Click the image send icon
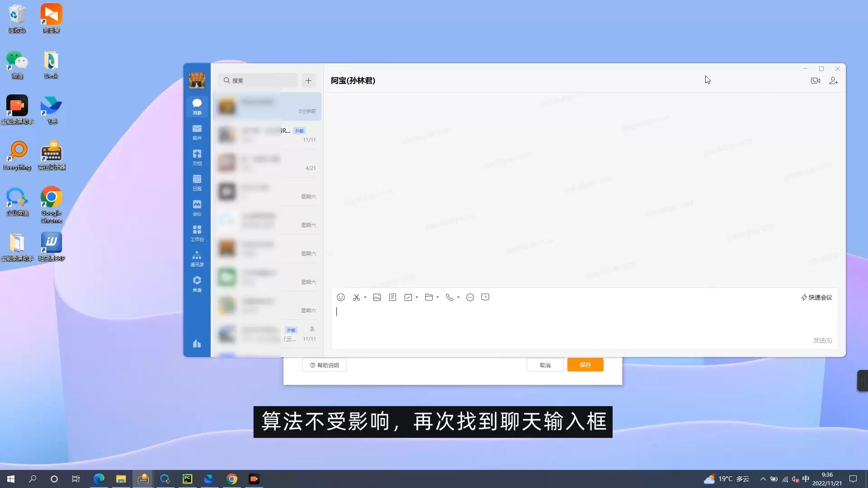The image size is (868, 488). tap(377, 297)
